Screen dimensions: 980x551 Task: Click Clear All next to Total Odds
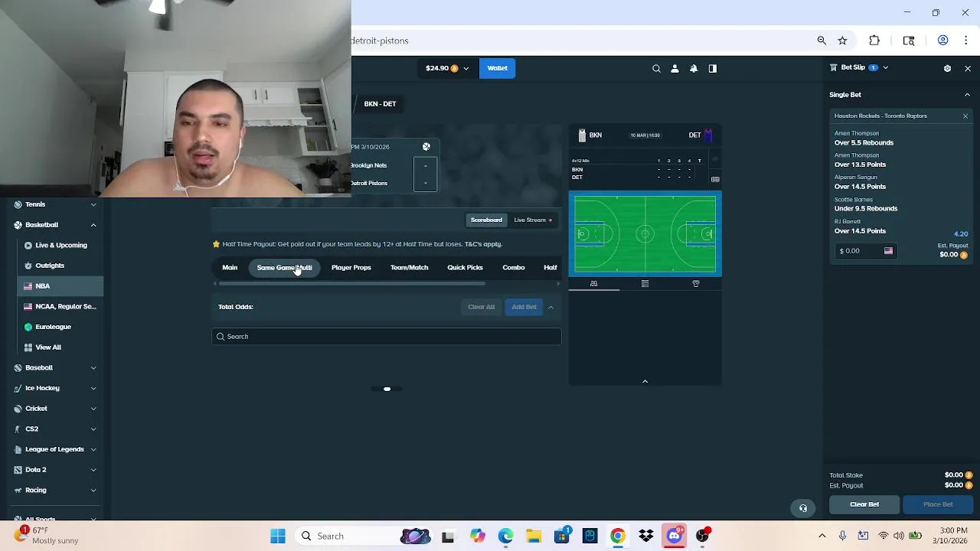482,308
